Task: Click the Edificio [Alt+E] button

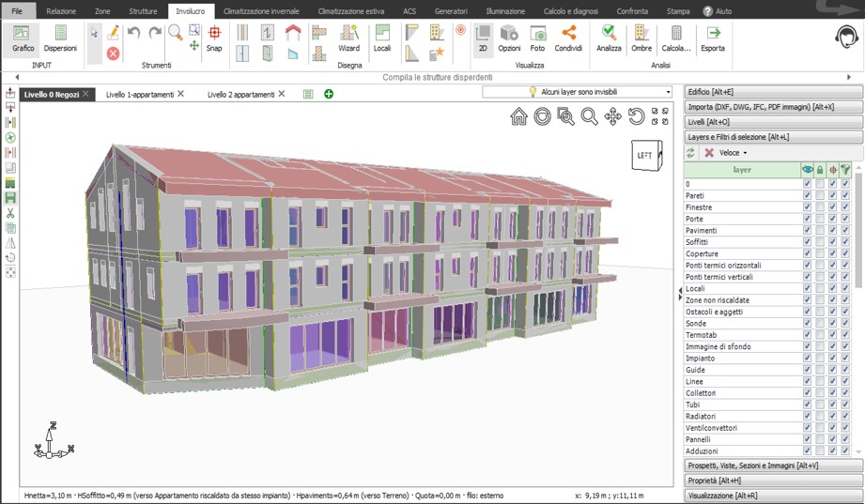Action: (773, 92)
